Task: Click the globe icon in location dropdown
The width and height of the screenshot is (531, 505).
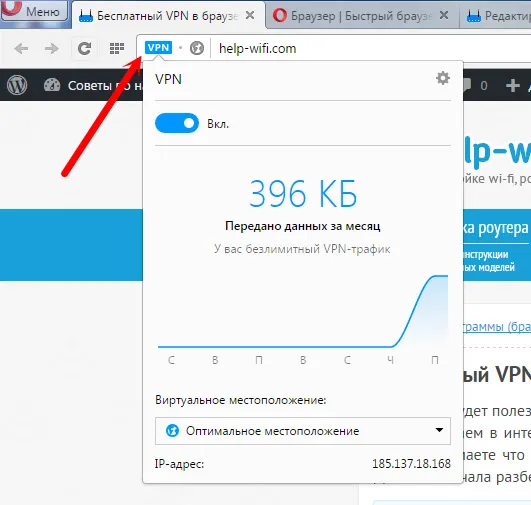Action: click(172, 431)
